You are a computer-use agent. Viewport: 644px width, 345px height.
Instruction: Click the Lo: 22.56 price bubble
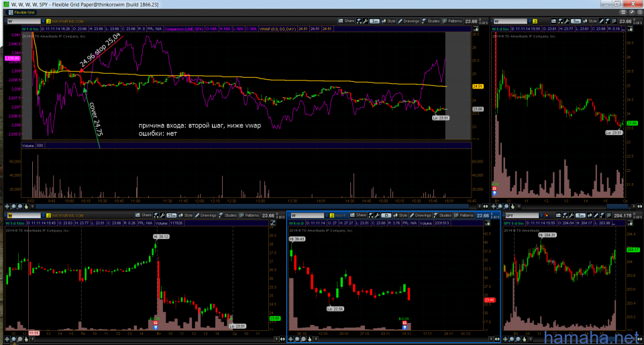point(335,309)
